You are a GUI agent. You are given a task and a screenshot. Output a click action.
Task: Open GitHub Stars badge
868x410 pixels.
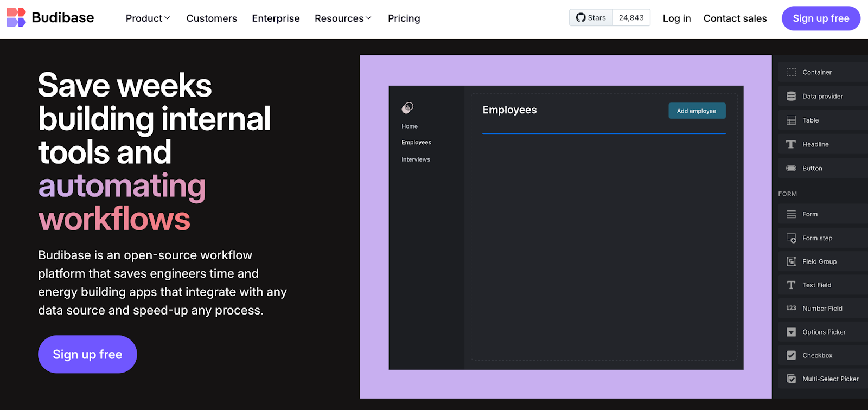click(609, 18)
